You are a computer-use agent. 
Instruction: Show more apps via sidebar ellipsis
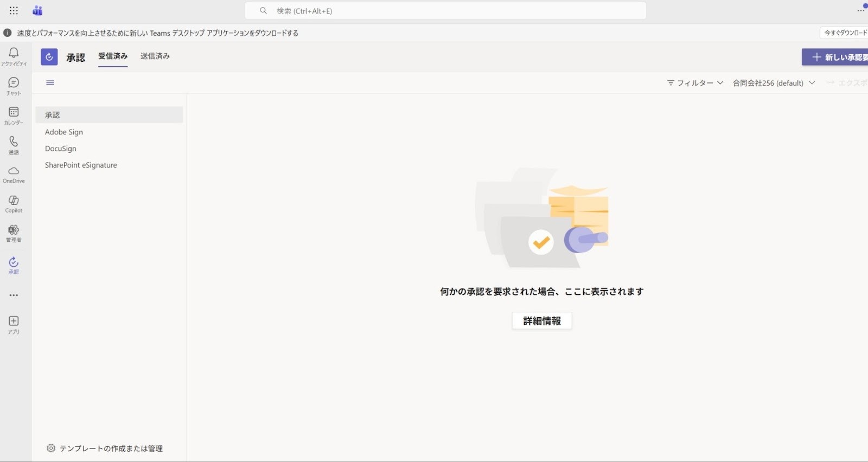tap(14, 296)
